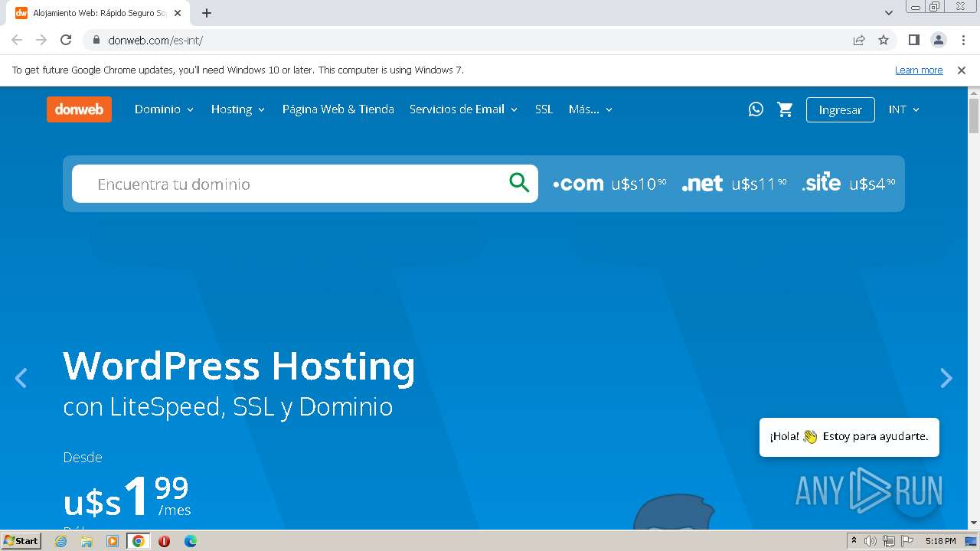
Task: Go to next carousel slide
Action: (946, 378)
